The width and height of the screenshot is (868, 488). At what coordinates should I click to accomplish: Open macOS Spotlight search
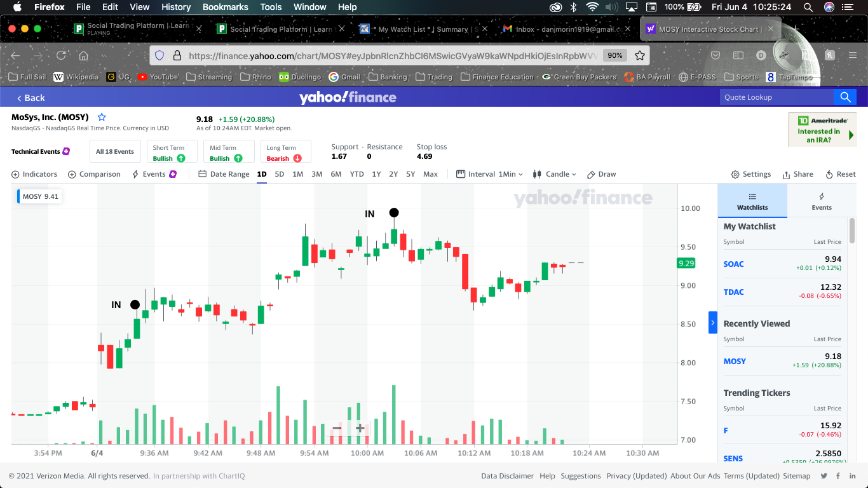pyautogui.click(x=808, y=7)
